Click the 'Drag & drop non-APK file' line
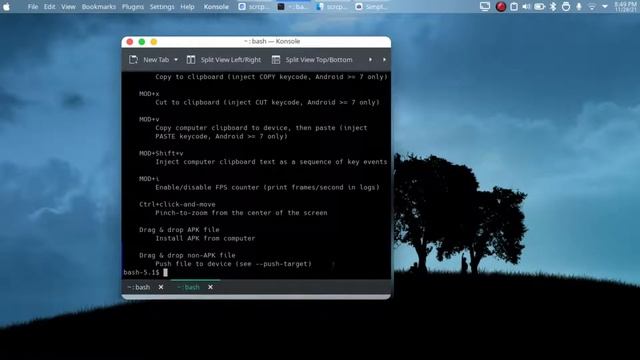The image size is (640, 360). point(187,255)
